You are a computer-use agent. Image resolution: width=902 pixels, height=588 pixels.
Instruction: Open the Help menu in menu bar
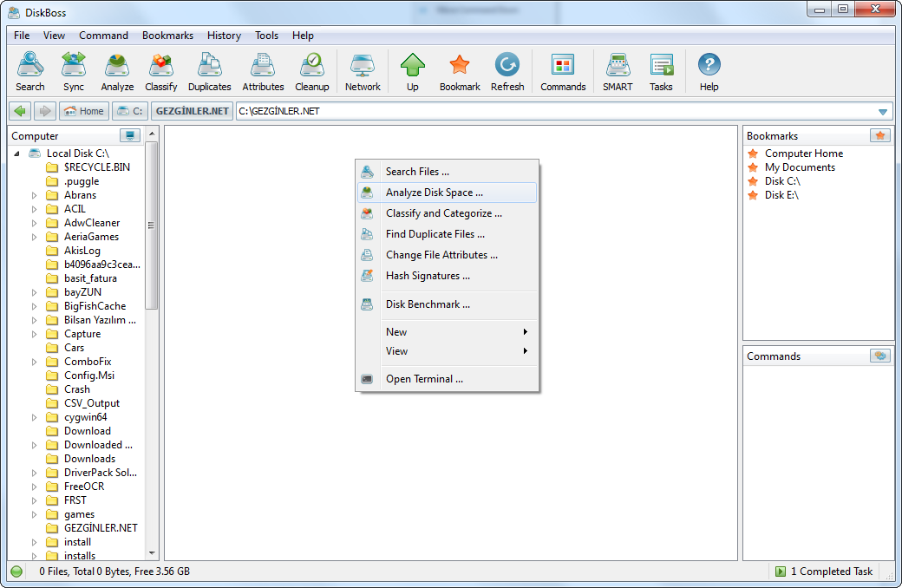[x=303, y=36]
